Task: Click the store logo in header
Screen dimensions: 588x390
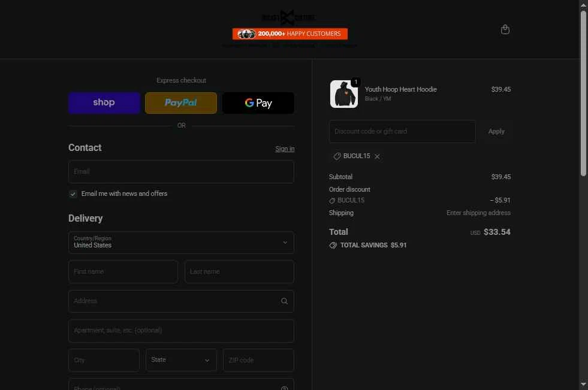Action: pos(288,17)
